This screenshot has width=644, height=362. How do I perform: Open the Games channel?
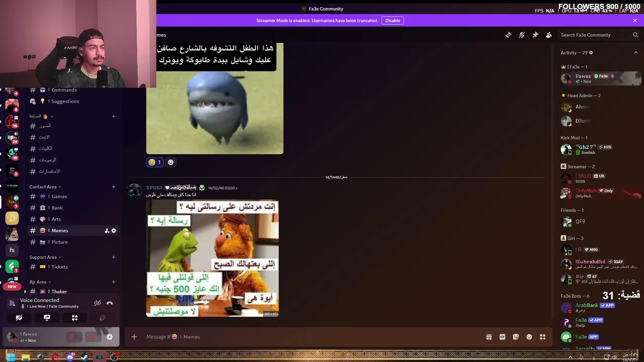73,197
